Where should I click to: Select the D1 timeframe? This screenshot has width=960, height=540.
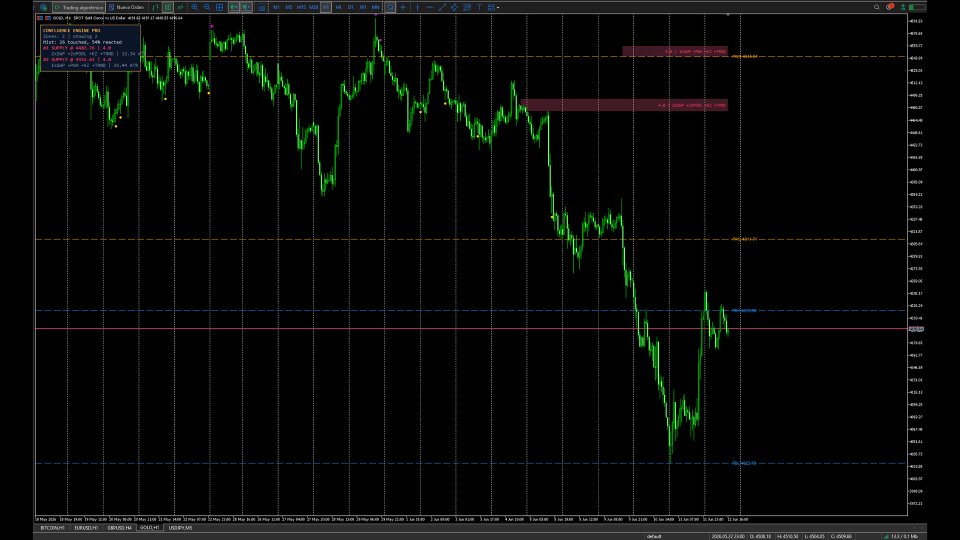[x=351, y=7]
